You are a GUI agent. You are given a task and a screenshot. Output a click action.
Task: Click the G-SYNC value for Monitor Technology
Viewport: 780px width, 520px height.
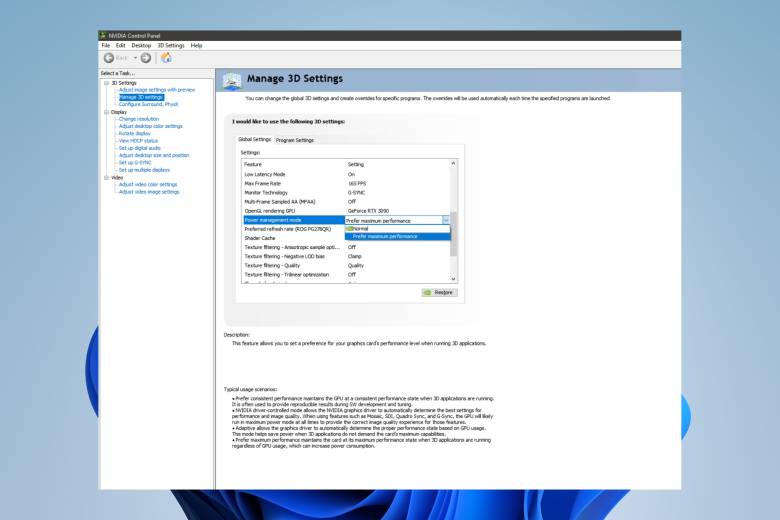coord(356,193)
